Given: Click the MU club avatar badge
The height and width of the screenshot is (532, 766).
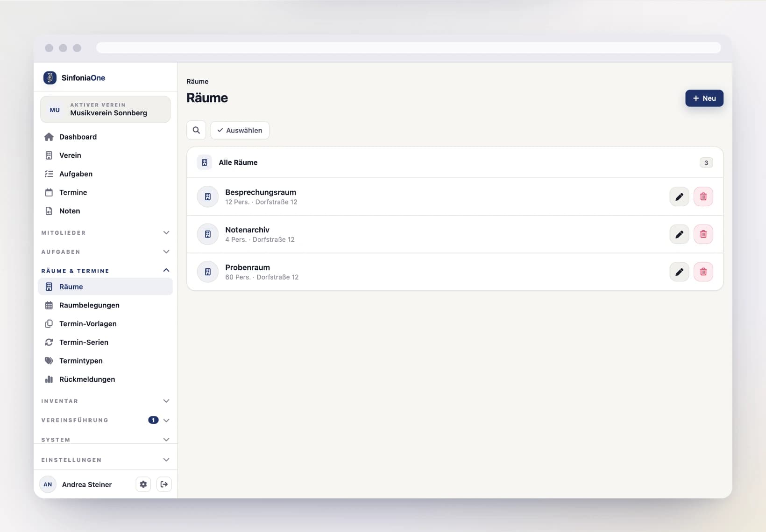Looking at the screenshot, I should (x=55, y=110).
